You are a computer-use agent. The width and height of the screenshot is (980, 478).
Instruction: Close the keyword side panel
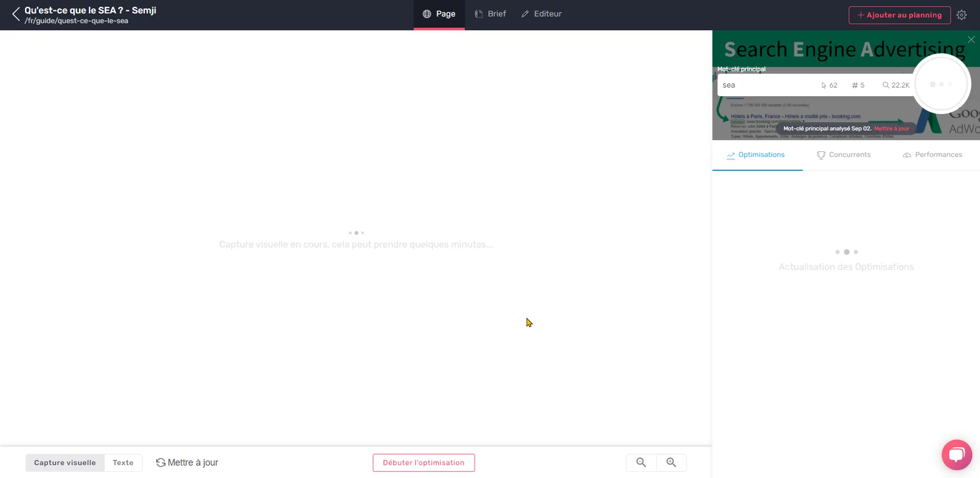[971, 39]
